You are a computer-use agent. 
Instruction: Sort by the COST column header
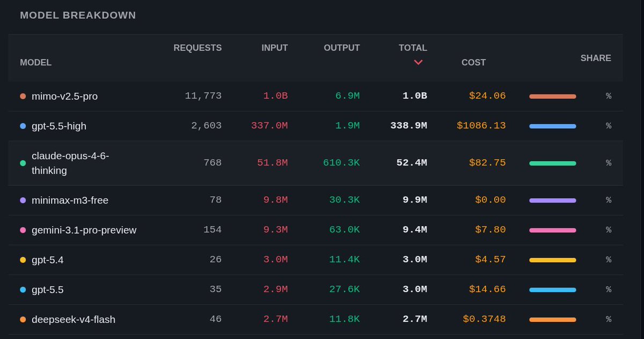473,62
